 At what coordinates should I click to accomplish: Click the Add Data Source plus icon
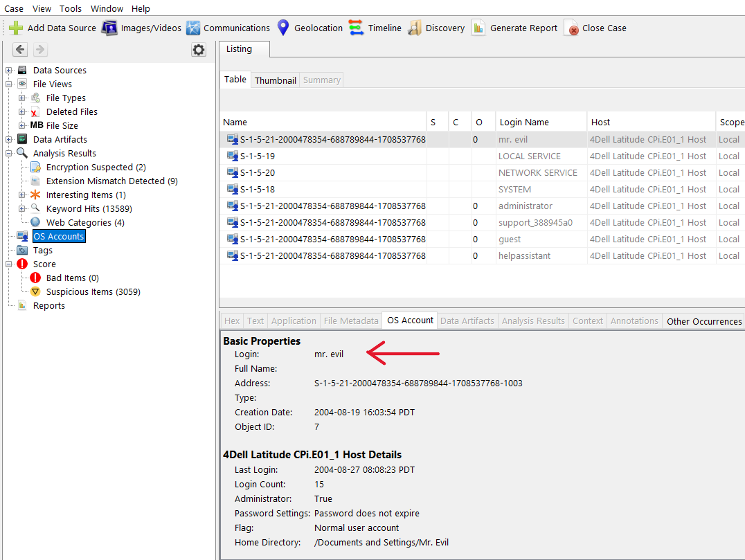(16, 28)
